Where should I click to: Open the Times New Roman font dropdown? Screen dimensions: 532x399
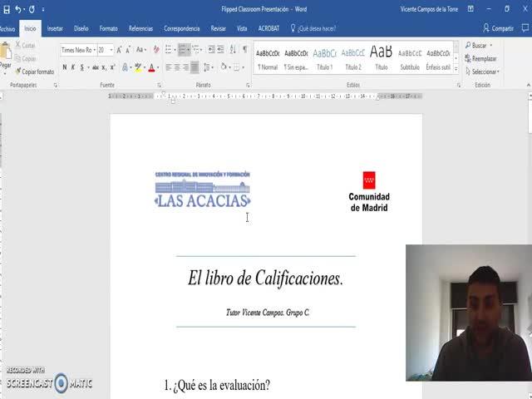92,50
